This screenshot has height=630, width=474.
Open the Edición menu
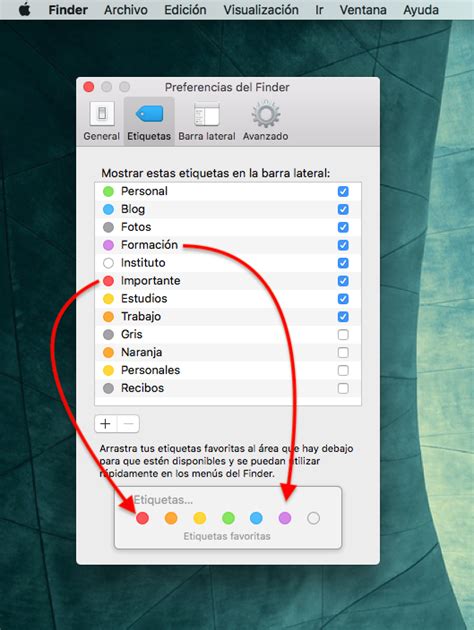tap(185, 10)
